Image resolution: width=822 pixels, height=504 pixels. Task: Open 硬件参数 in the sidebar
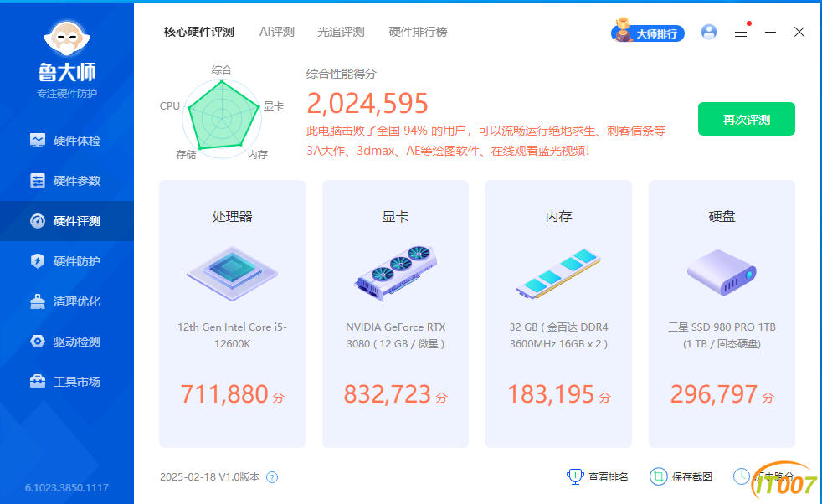[x=67, y=181]
